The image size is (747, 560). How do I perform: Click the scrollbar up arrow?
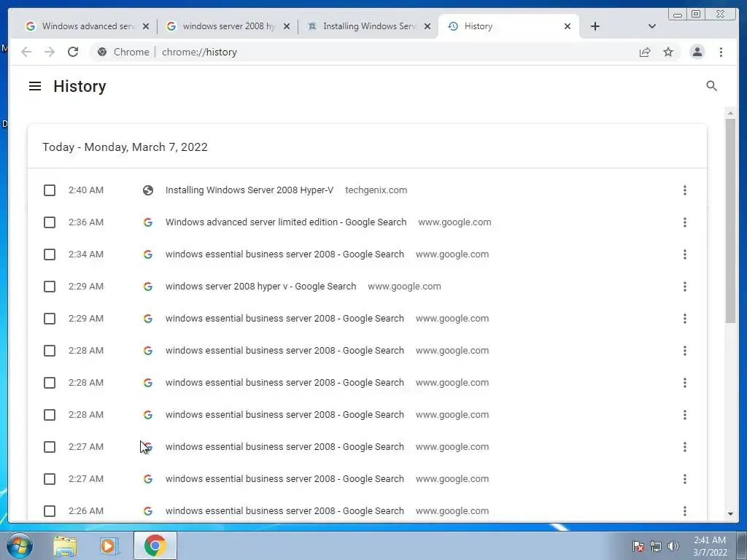point(730,113)
